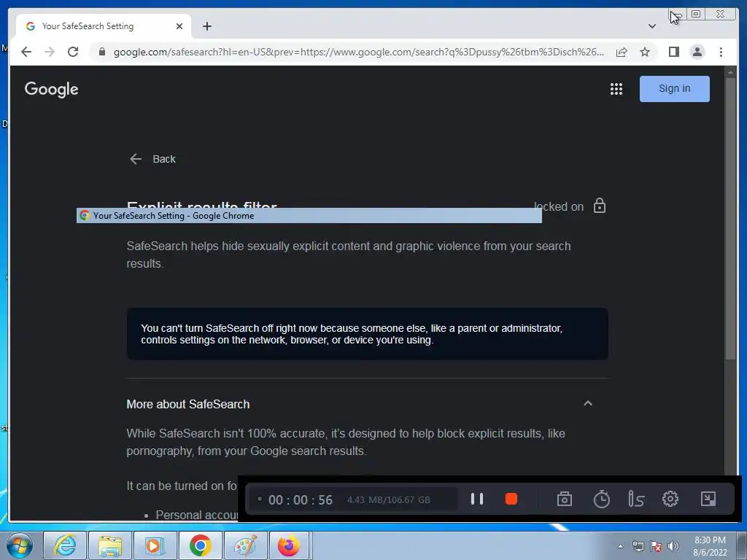This screenshot has height=560, width=747.
Task: Bookmark this page with the star
Action: point(645,52)
